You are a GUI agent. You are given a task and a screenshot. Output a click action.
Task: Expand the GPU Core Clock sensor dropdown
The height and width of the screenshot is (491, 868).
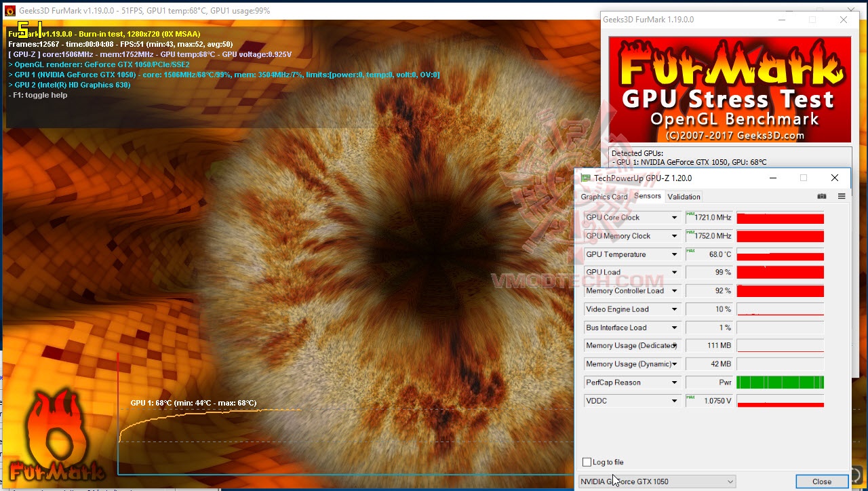(x=675, y=218)
